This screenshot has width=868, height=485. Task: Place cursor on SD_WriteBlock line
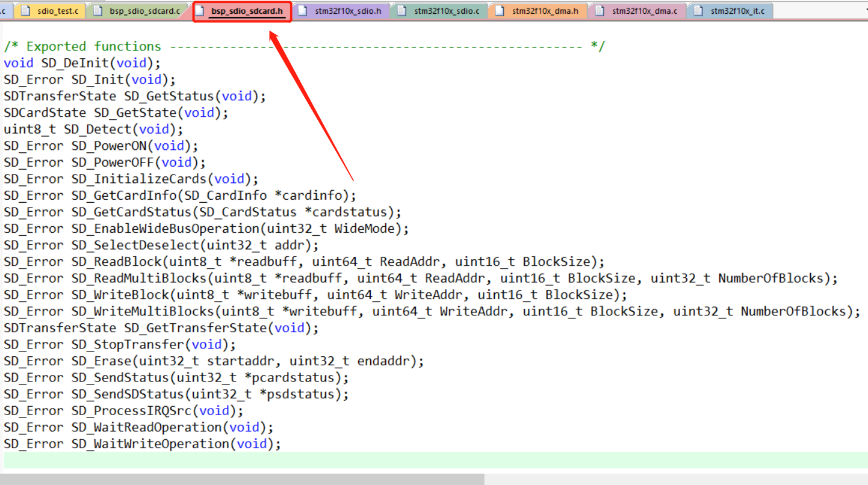[x=315, y=295]
